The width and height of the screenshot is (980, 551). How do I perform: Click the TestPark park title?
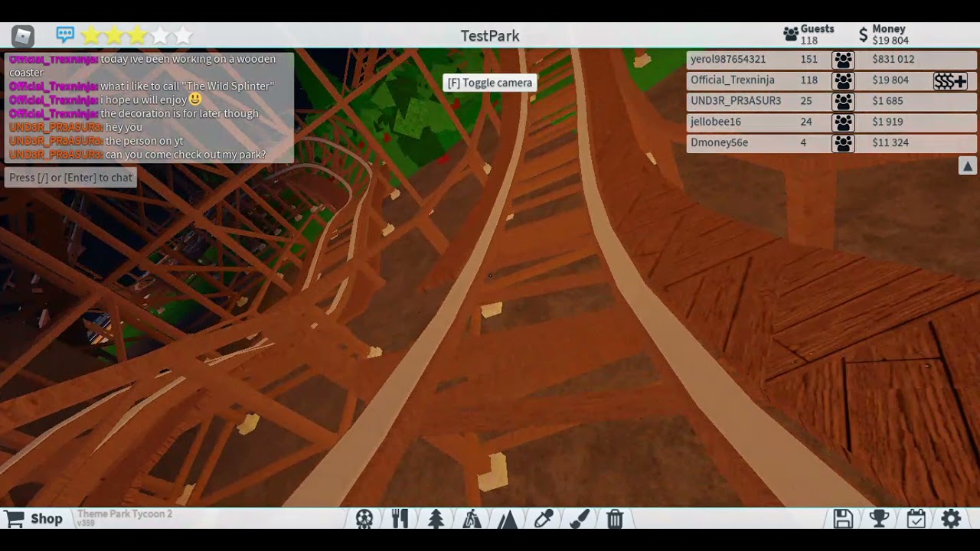pyautogui.click(x=490, y=36)
